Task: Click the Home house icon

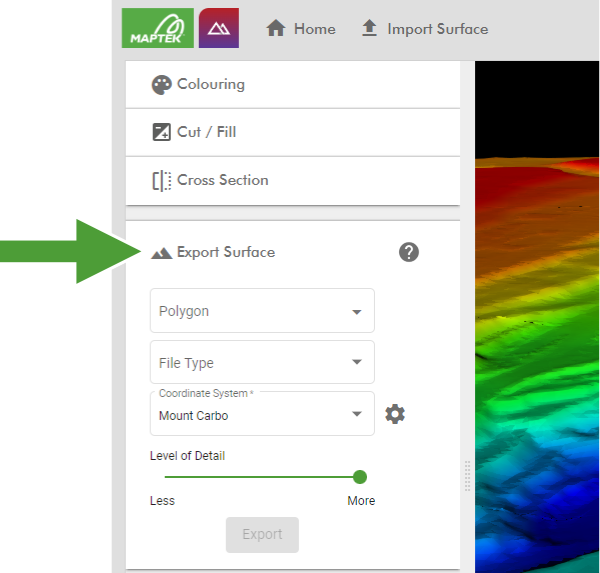Action: [276, 28]
